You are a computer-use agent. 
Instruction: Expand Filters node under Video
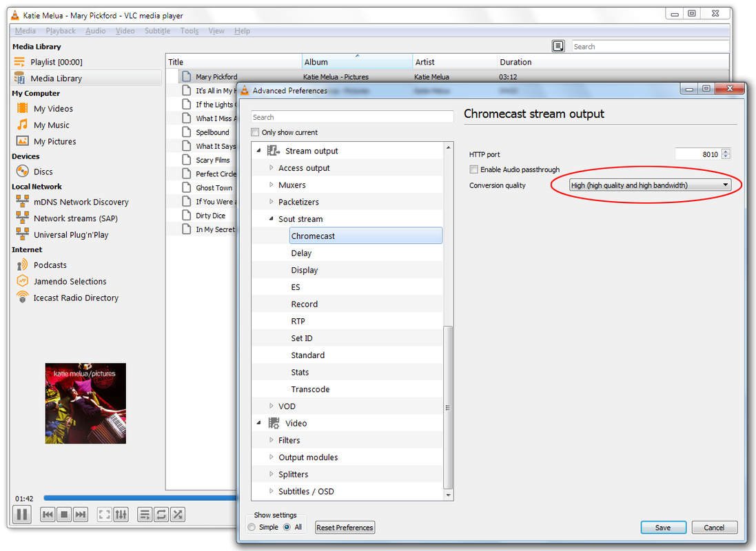pos(271,440)
